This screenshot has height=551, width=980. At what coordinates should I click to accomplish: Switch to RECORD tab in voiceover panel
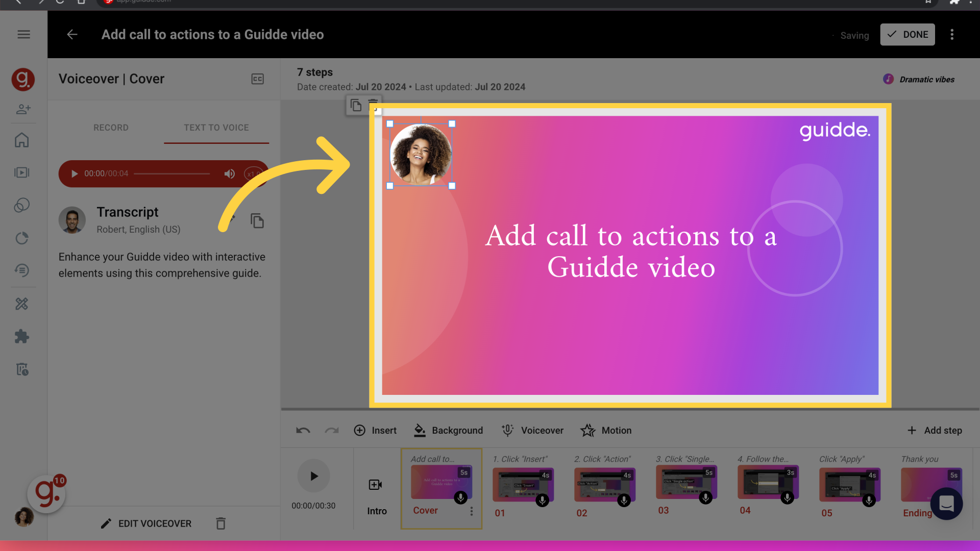(110, 127)
